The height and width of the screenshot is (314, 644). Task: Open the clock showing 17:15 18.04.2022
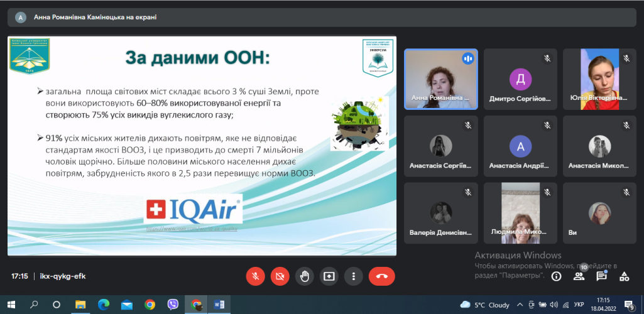coord(603,305)
